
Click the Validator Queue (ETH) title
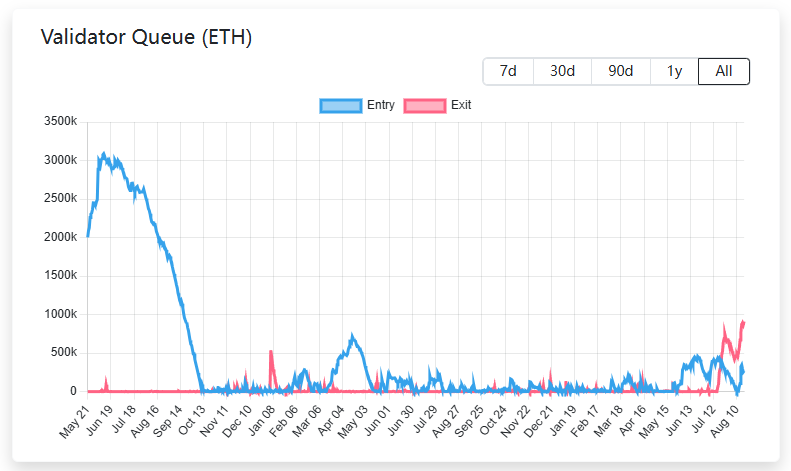146,38
